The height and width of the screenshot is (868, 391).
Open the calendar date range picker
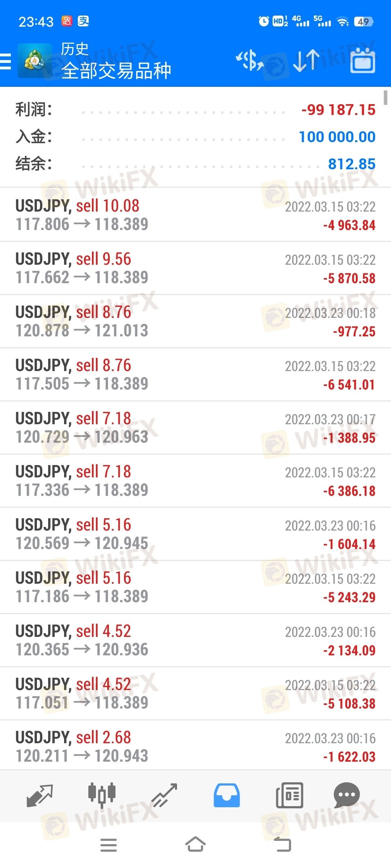(363, 60)
